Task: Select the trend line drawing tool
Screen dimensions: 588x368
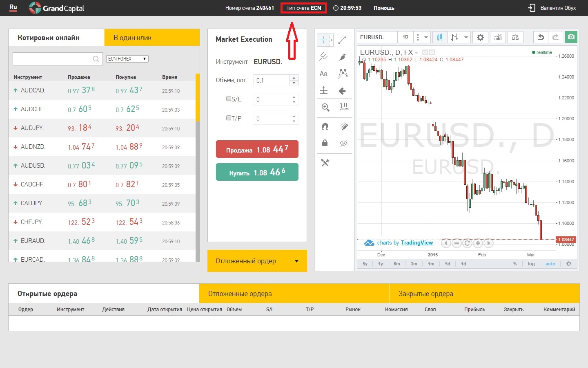Action: coord(343,40)
